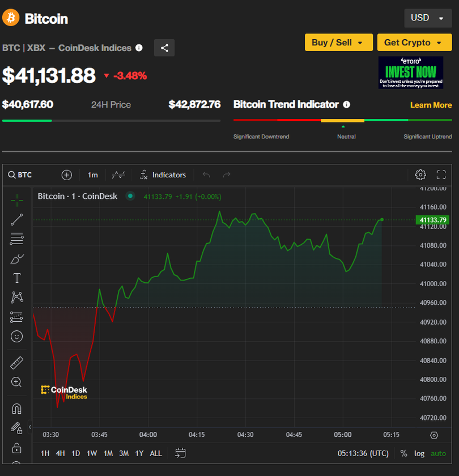Click the Learn More link

pos(431,105)
